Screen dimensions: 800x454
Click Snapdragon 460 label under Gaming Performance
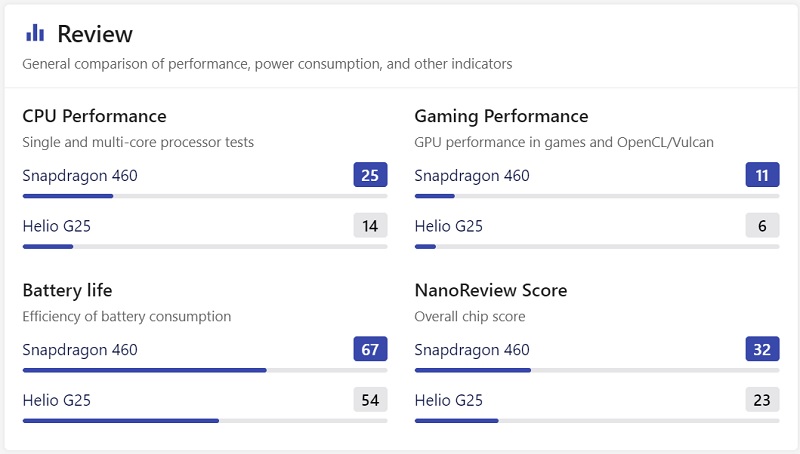(472, 176)
